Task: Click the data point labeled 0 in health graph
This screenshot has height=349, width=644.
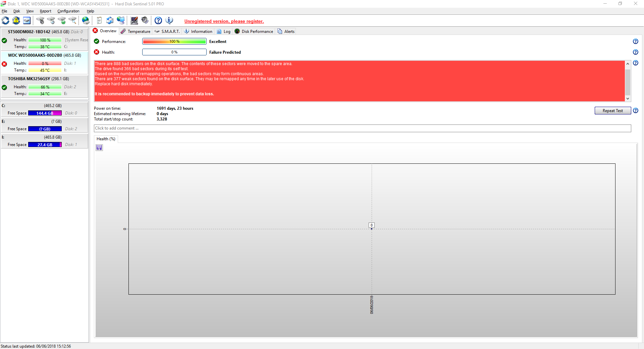Action: tap(372, 229)
